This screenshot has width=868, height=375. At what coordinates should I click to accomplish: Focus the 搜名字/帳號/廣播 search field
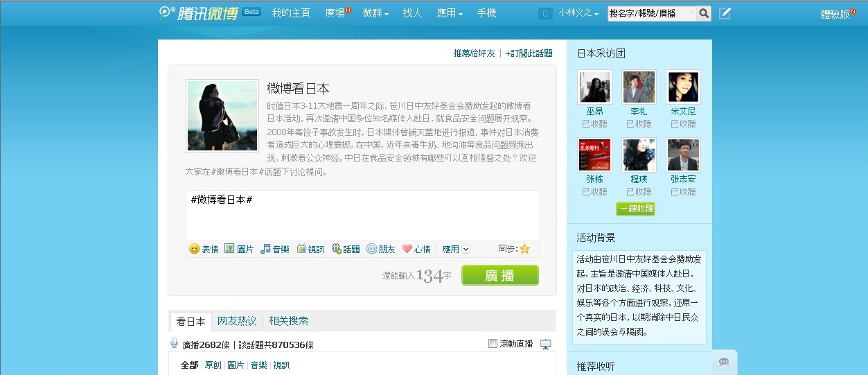651,13
